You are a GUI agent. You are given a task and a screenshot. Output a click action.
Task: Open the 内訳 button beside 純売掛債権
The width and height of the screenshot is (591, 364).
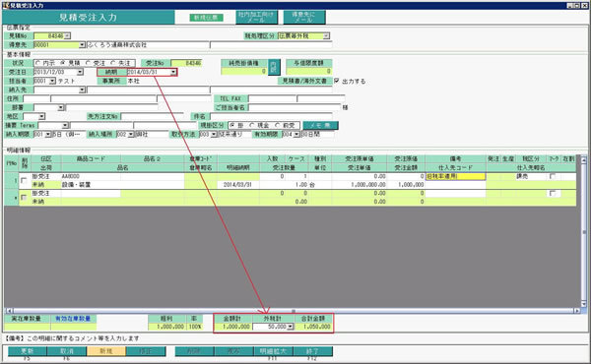(273, 67)
